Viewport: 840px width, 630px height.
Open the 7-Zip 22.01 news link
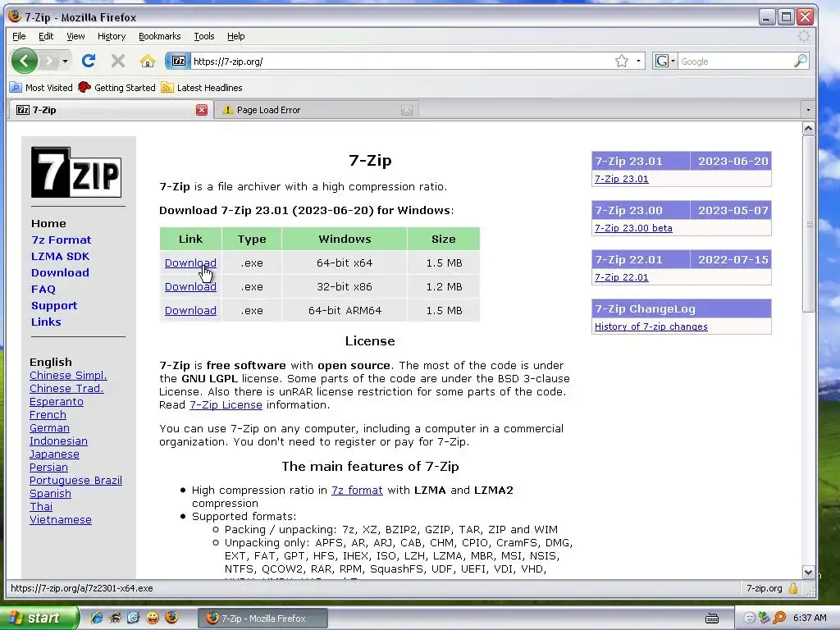tap(622, 277)
